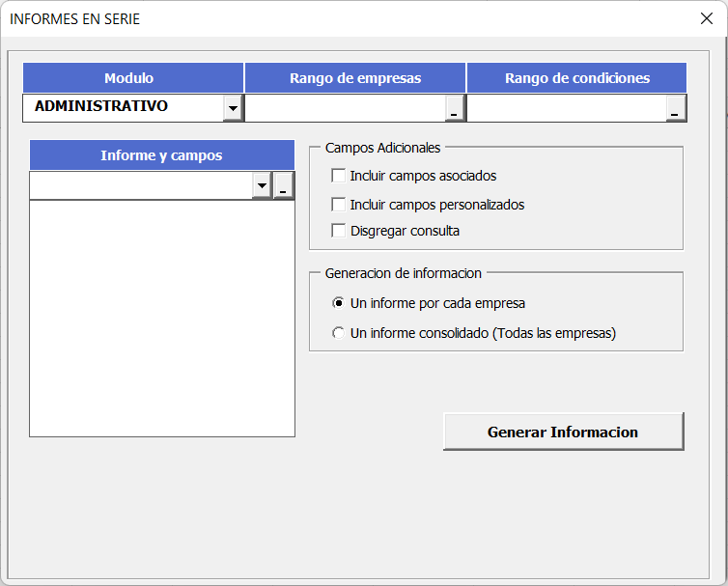Viewport: 728px width, 586px height.
Task: Select Un informe por cada empresa
Action: 338,303
